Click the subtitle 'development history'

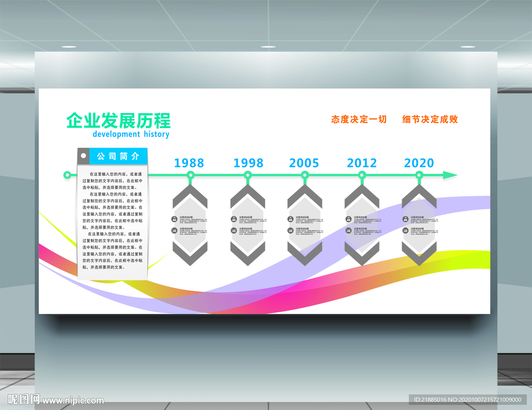click(x=131, y=134)
